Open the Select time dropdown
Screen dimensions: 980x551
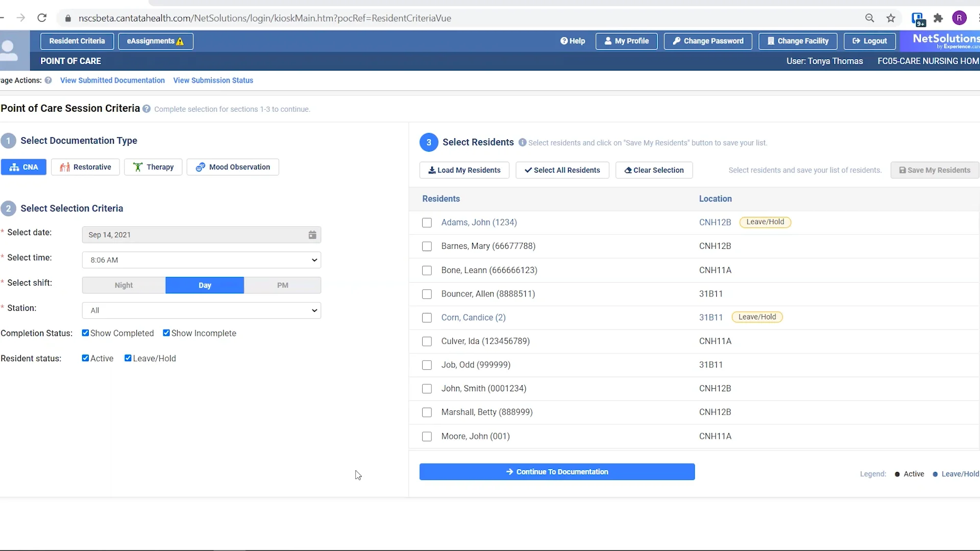202,260
